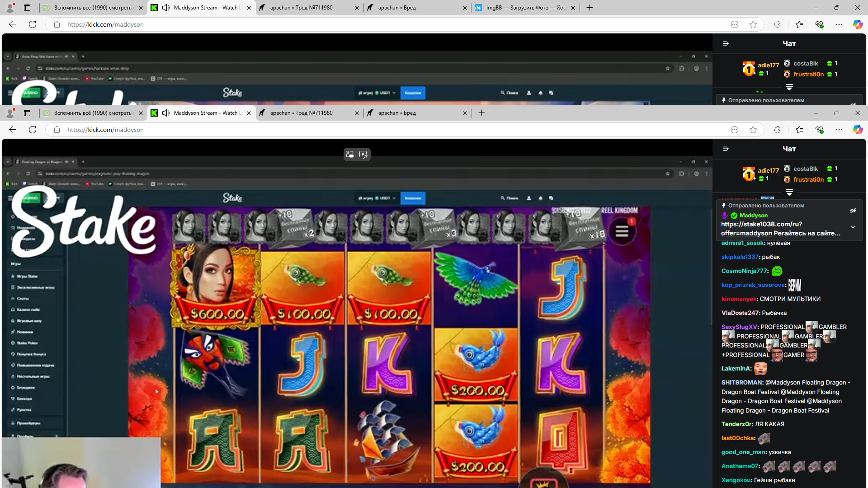Image resolution: width=868 pixels, height=488 pixels.
Task: Click the username kinomanyak in chat
Action: click(739, 299)
